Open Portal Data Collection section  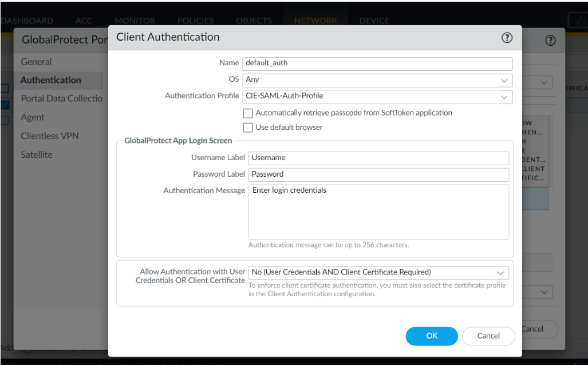pyautogui.click(x=62, y=98)
